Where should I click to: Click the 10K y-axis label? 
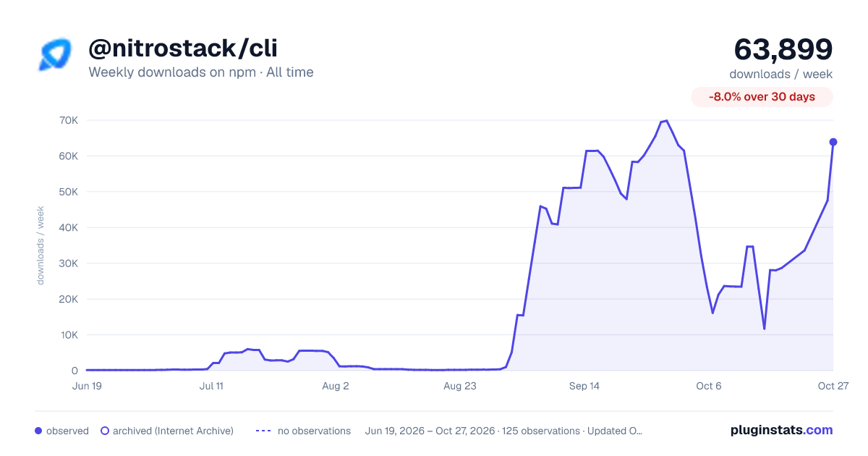68,335
